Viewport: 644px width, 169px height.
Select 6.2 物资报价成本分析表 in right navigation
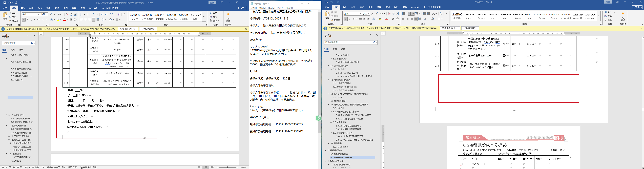[352, 158]
